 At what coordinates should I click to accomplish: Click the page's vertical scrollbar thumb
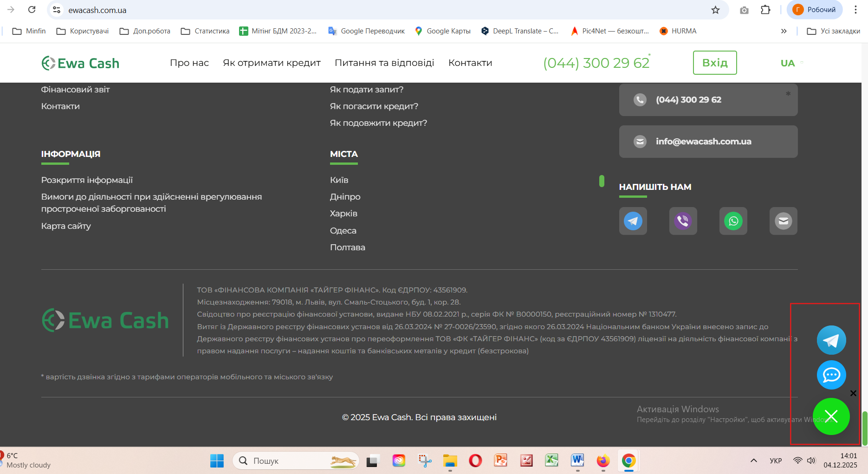(865, 428)
